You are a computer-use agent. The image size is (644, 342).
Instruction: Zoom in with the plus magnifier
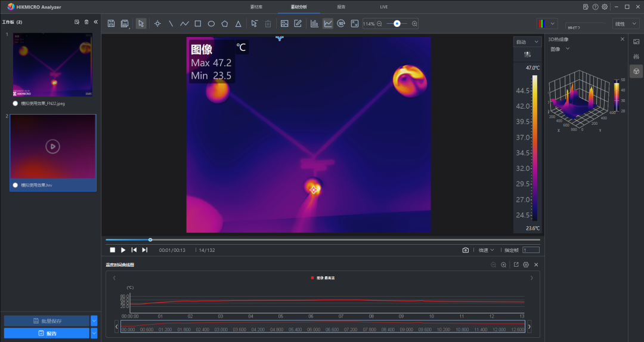pos(414,24)
